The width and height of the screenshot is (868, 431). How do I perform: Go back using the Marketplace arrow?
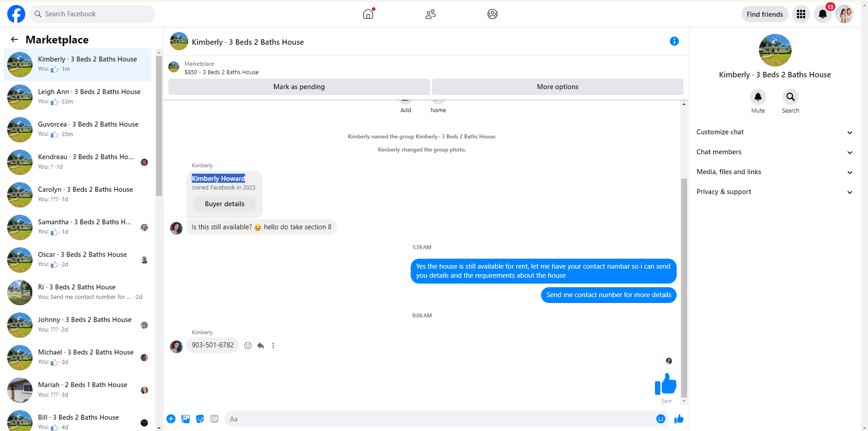tap(14, 39)
